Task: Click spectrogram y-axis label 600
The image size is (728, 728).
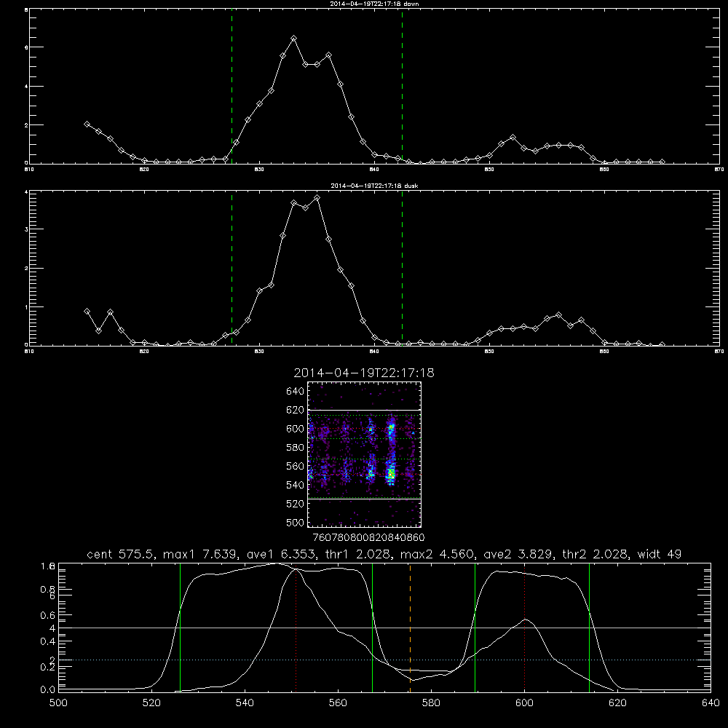Action: coord(296,429)
